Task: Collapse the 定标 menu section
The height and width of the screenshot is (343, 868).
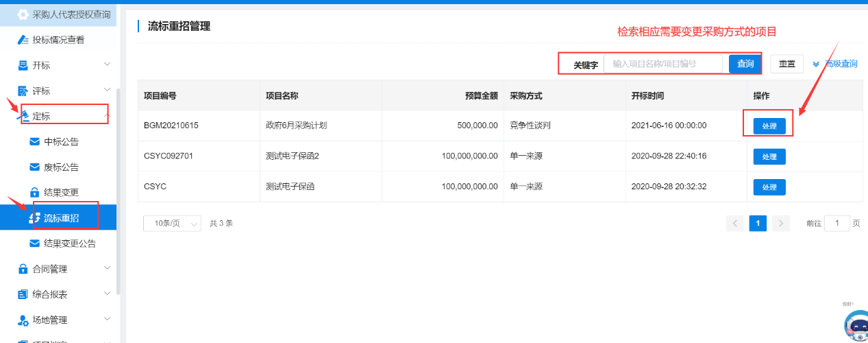Action: [x=107, y=115]
